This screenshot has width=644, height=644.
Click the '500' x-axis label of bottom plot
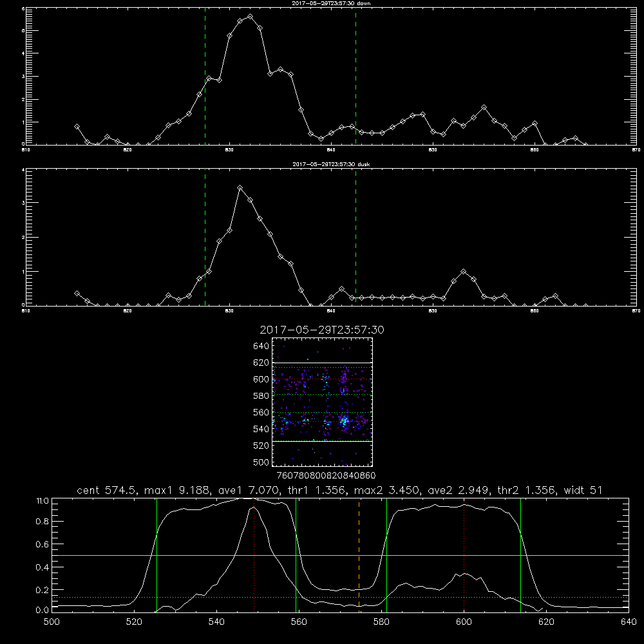point(52,622)
